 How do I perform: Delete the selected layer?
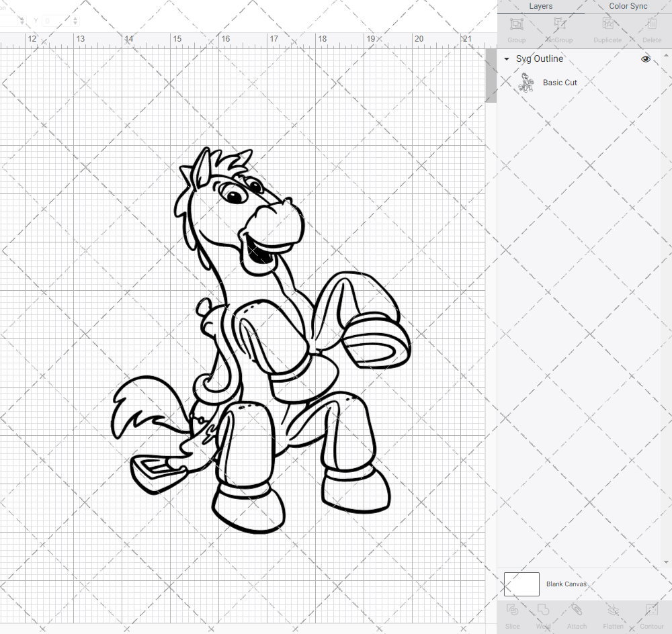coord(651,28)
